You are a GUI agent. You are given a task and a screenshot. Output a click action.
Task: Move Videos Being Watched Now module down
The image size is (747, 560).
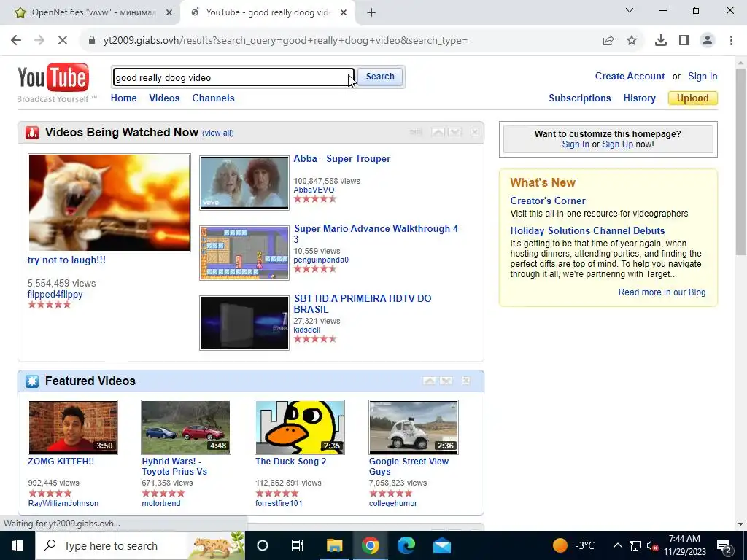[x=455, y=132]
